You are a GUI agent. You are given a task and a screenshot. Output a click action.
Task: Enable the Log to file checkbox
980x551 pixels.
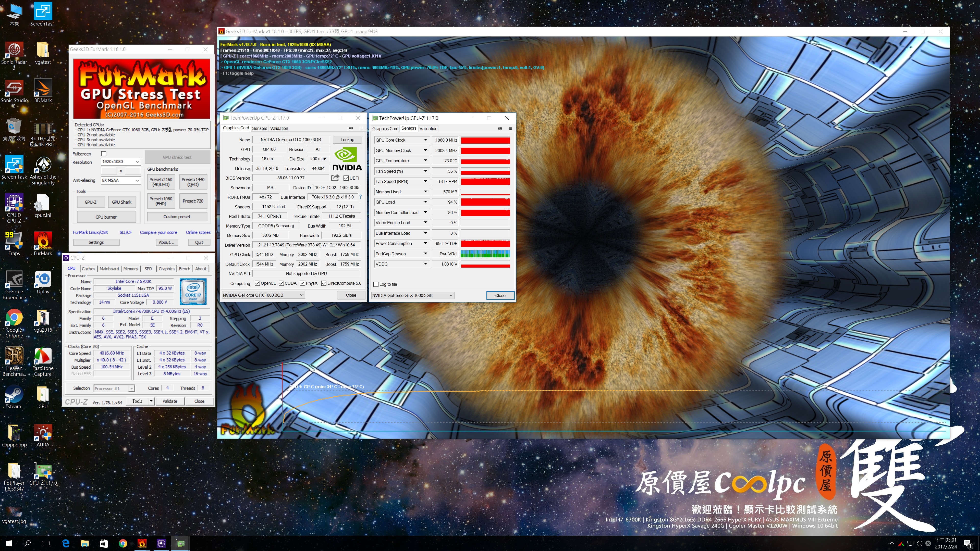click(376, 284)
